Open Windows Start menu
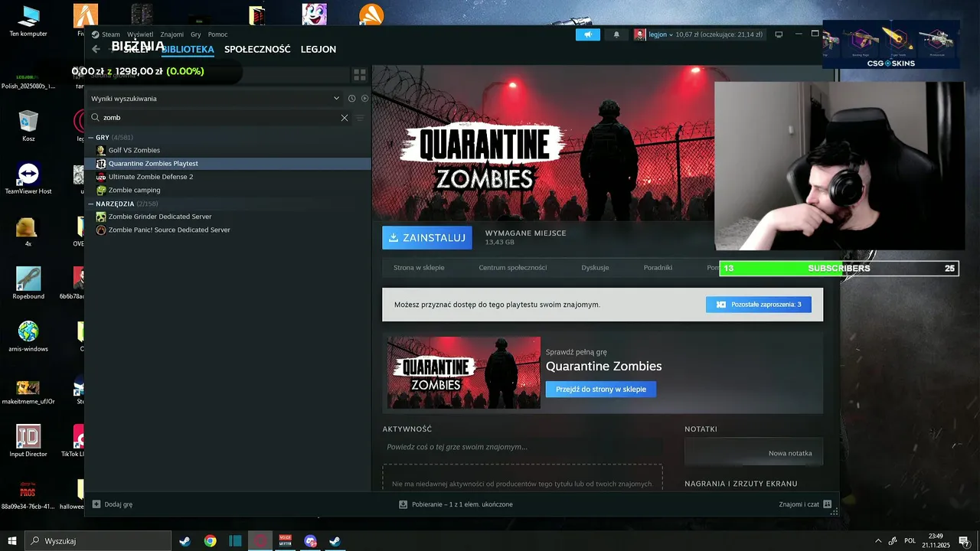Image resolution: width=980 pixels, height=551 pixels. pos(12,541)
